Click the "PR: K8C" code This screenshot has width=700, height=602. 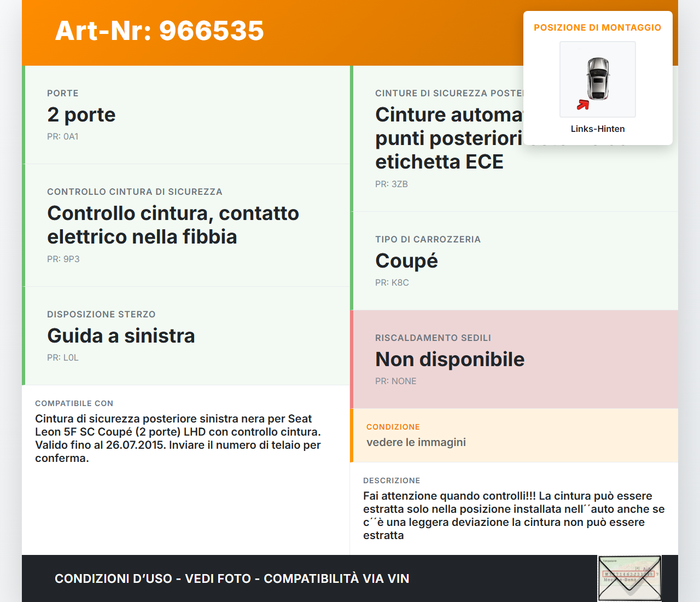coord(392,282)
